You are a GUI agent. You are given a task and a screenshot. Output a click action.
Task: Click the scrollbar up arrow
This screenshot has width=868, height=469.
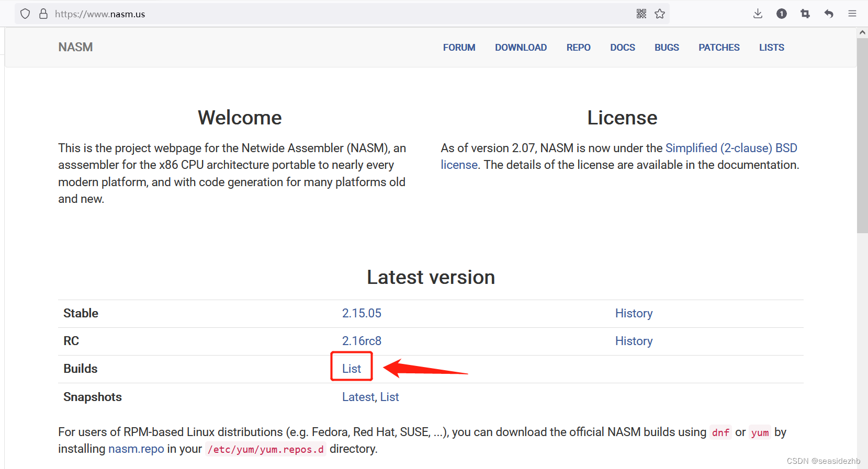point(862,32)
